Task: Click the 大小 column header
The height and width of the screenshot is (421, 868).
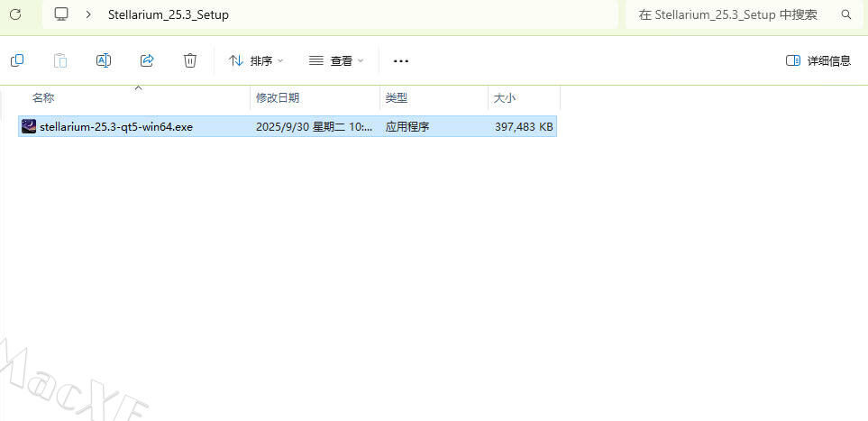Action: [x=505, y=97]
